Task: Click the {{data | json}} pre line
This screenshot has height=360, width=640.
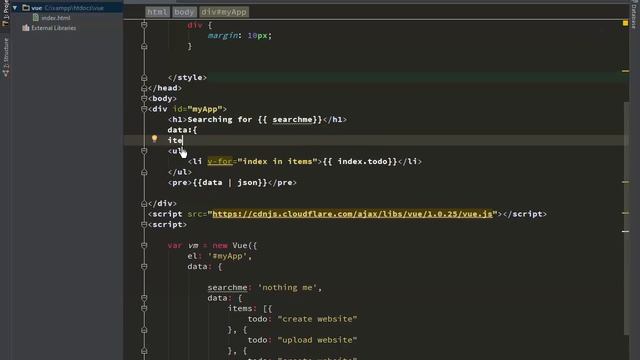Action: tap(232, 182)
